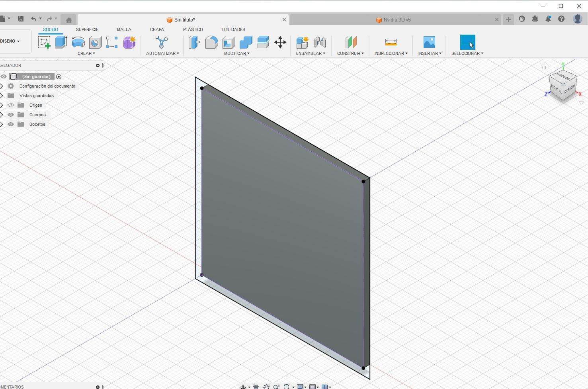Redo the undone action
The image size is (588, 389).
[x=50, y=19]
